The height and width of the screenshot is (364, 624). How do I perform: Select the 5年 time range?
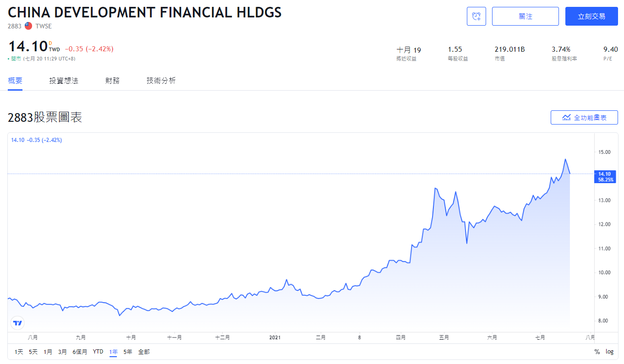pos(128,352)
